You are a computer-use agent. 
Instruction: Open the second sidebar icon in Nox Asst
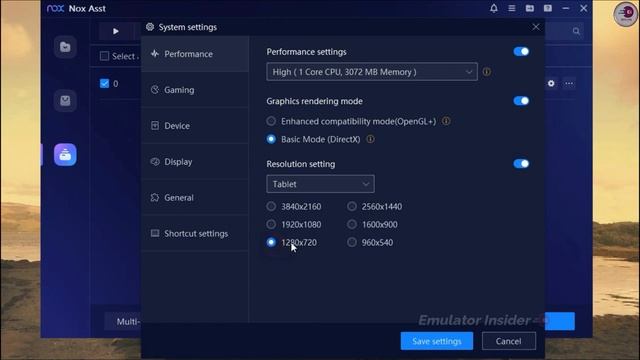[65, 100]
